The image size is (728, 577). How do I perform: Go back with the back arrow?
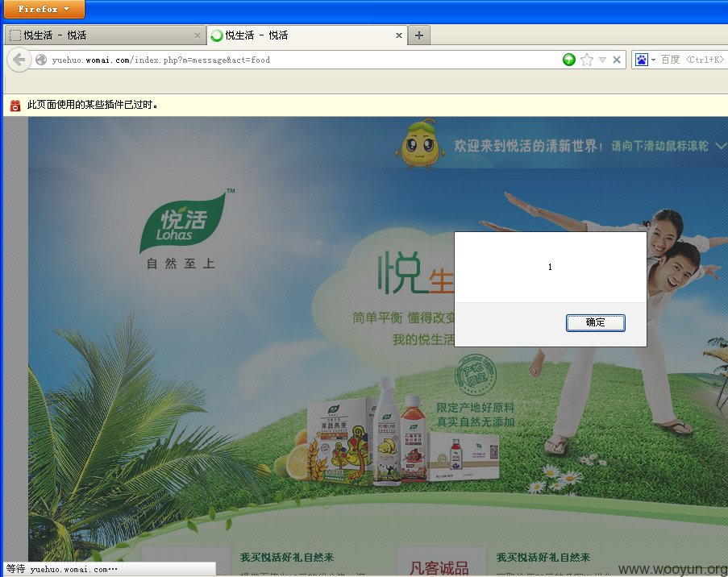(19, 60)
